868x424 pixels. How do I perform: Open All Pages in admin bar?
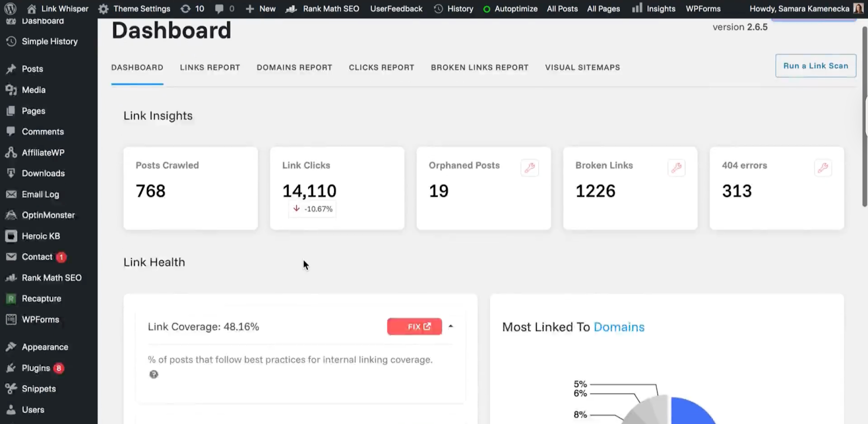coord(603,9)
